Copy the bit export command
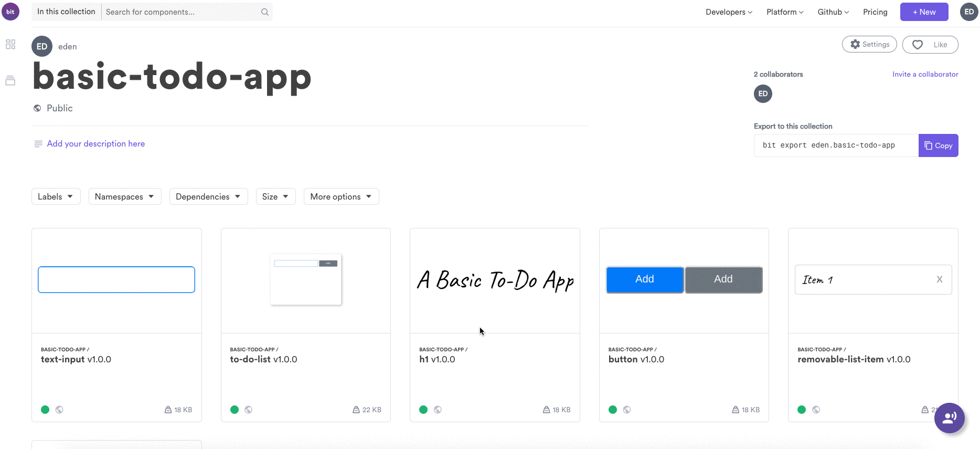 tap(939, 145)
